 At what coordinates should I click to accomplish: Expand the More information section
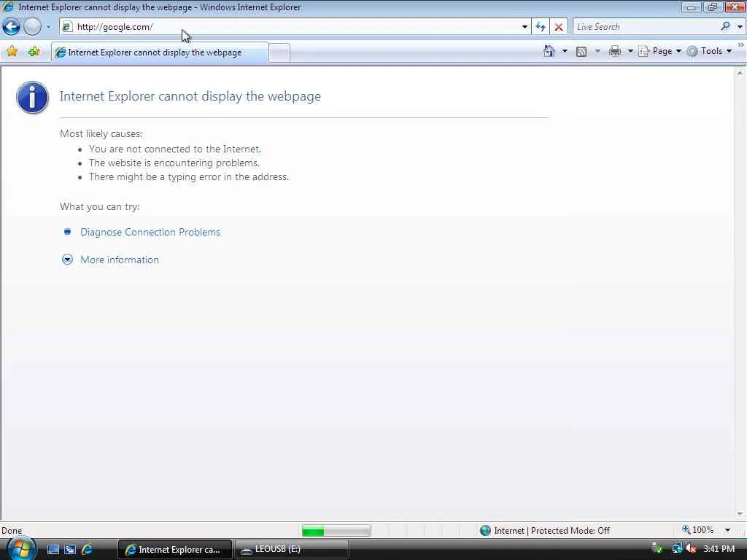pyautogui.click(x=120, y=260)
